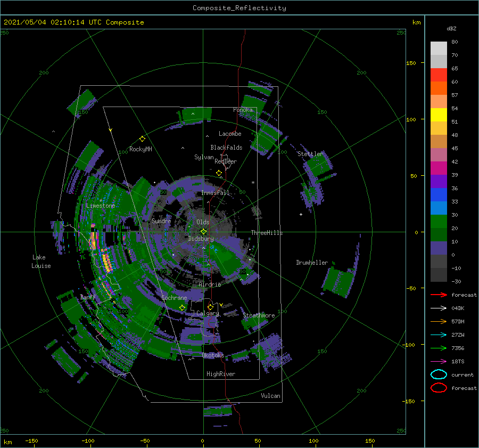Click the orange 57DM arrow in legend
The height and width of the screenshot is (448, 479).
[439, 321]
